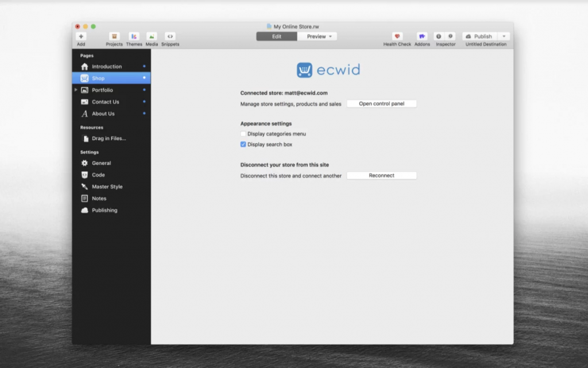Select the About Us page
This screenshot has width=588, height=368.
111,114
